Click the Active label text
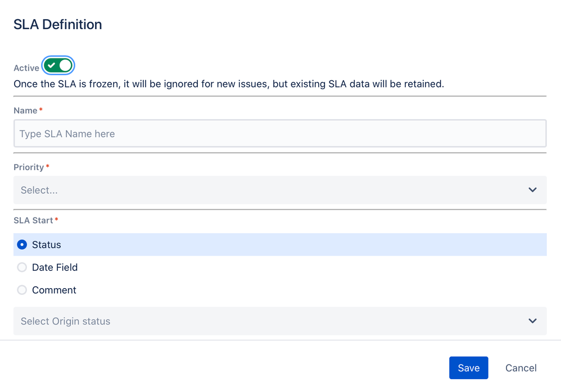Image resolution: width=561 pixels, height=392 pixels. point(26,68)
